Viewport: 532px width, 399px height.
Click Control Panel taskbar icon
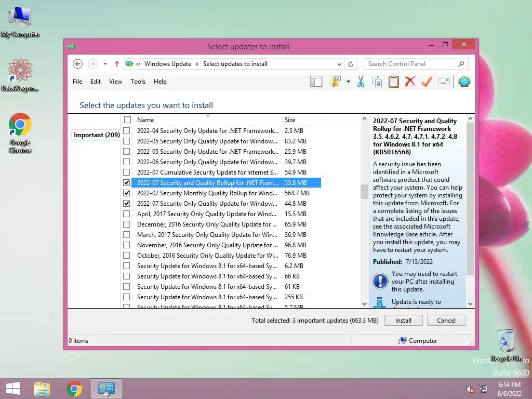tap(106, 389)
